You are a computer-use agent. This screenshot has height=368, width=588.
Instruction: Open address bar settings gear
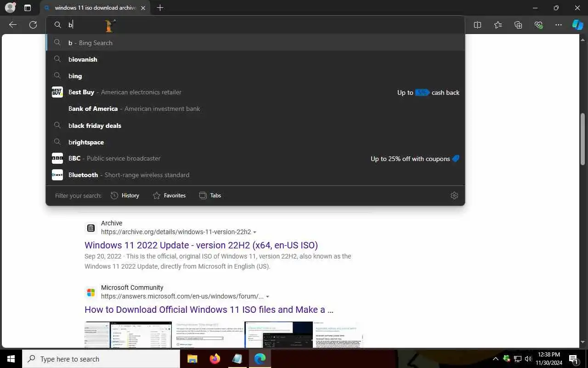tap(454, 195)
